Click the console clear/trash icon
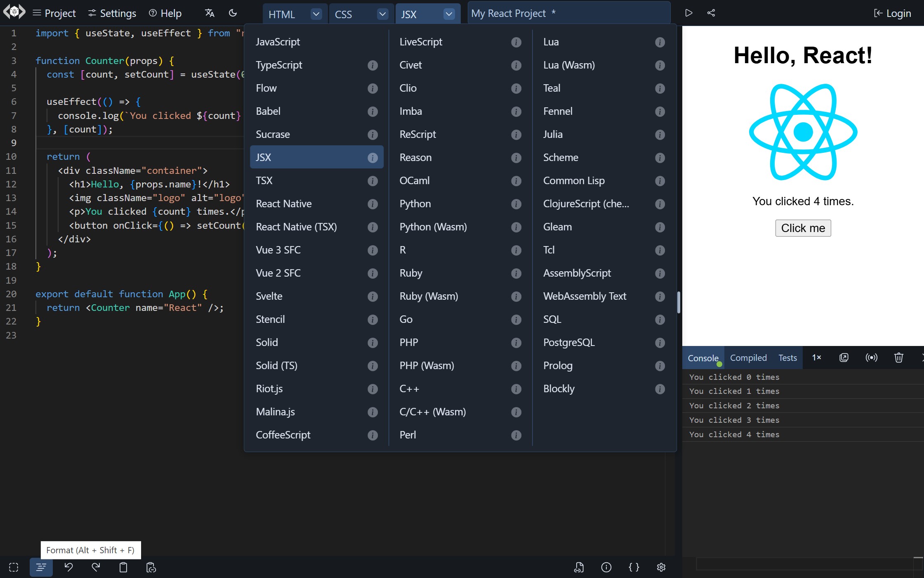The width and height of the screenshot is (924, 578). pos(899,358)
